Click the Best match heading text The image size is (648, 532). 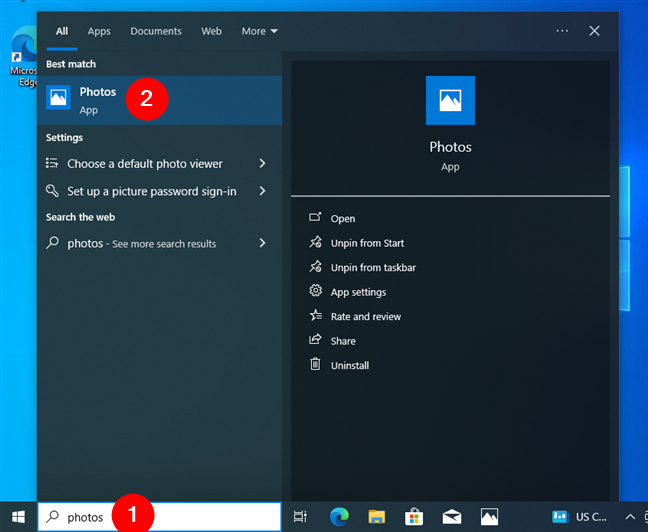point(71,64)
